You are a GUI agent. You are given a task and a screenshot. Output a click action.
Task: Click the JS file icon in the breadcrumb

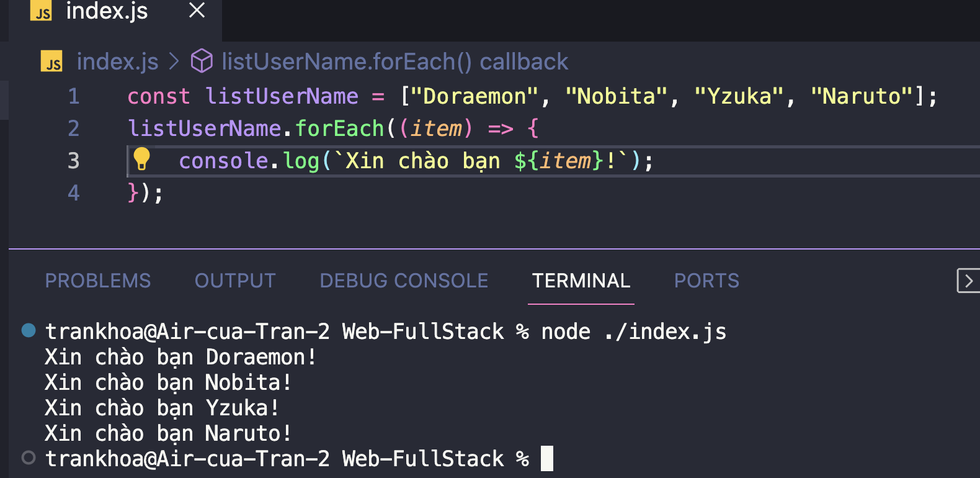point(52,61)
